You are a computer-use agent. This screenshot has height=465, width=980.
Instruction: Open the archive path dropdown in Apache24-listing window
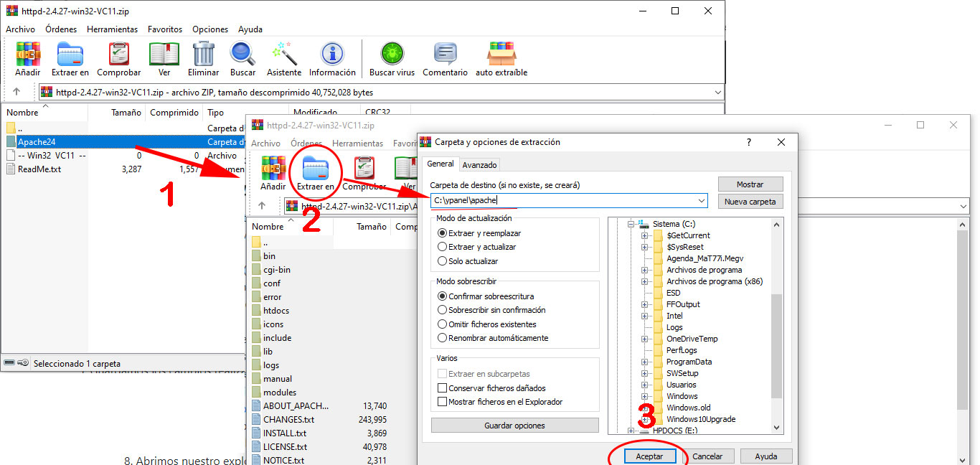pyautogui.click(x=718, y=92)
